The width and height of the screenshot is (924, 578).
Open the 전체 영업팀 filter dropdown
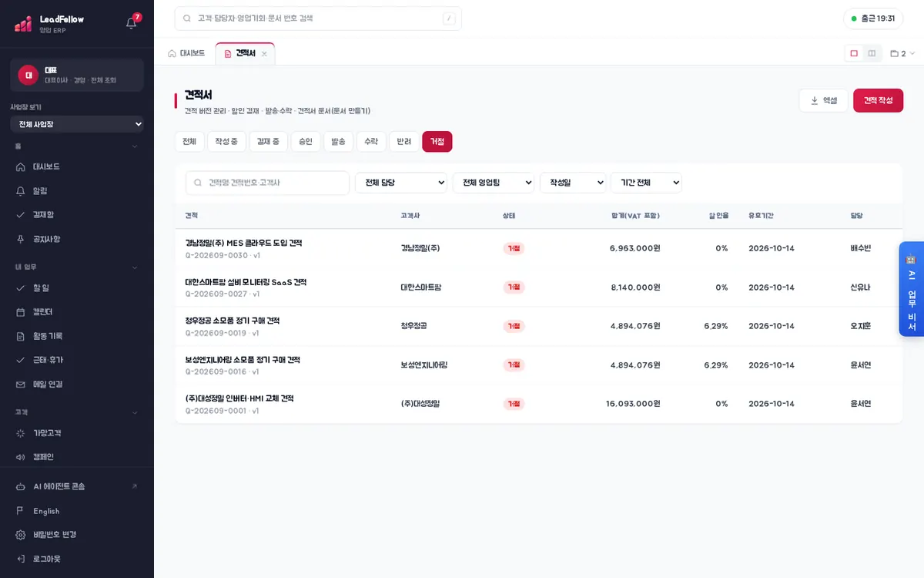click(494, 183)
